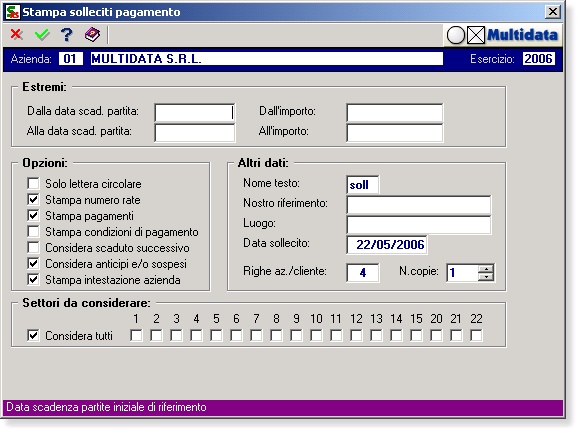Click the application icon in title bar

pos(13,12)
